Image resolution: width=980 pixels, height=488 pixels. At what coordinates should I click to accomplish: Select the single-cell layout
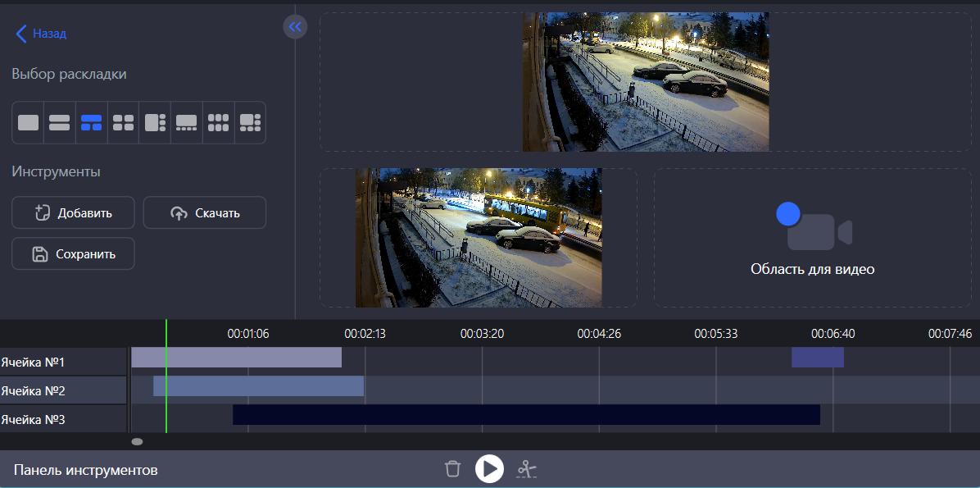28,123
